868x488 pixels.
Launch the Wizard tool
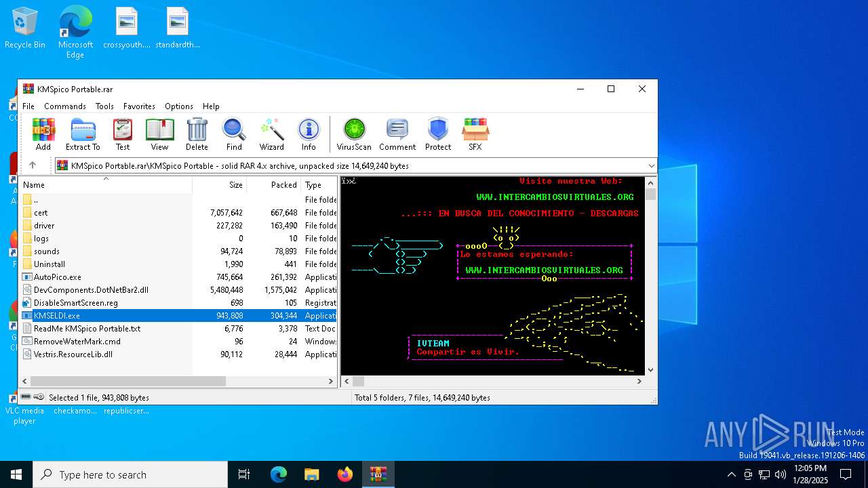click(x=272, y=134)
